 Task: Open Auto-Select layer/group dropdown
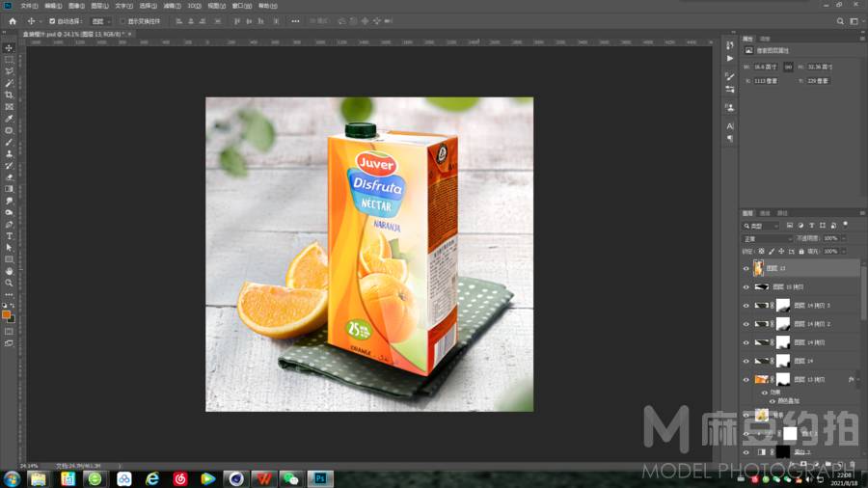tap(100, 21)
